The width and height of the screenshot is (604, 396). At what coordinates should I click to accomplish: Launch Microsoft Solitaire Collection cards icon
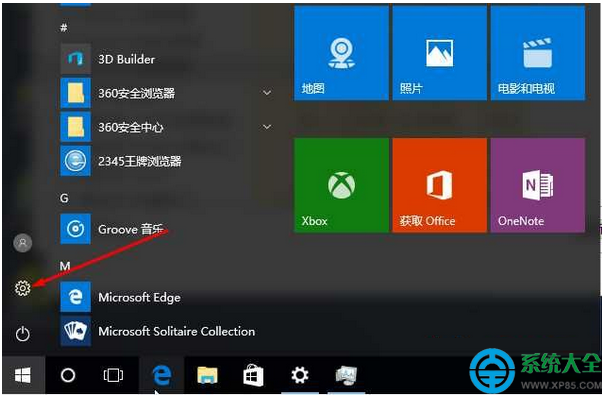(x=76, y=331)
